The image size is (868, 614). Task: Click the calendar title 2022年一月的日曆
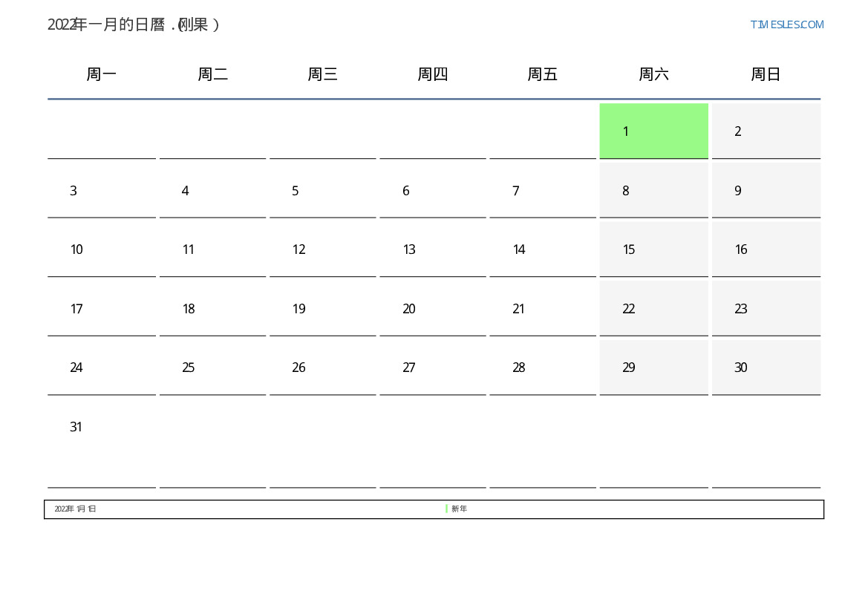click(x=134, y=25)
